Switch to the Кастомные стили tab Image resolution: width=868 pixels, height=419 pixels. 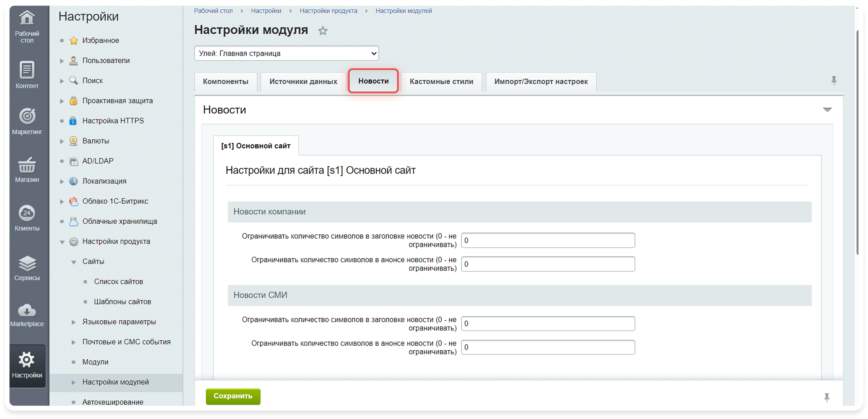tap(441, 82)
